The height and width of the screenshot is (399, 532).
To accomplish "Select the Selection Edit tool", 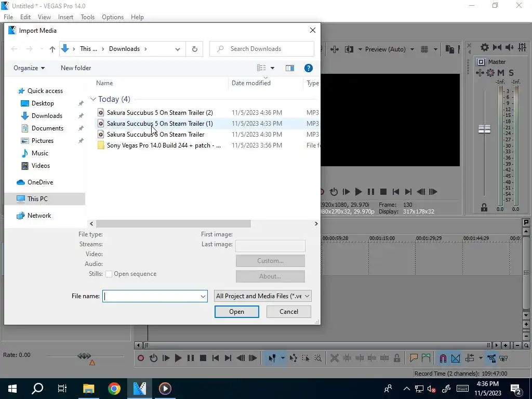I will point(305,358).
